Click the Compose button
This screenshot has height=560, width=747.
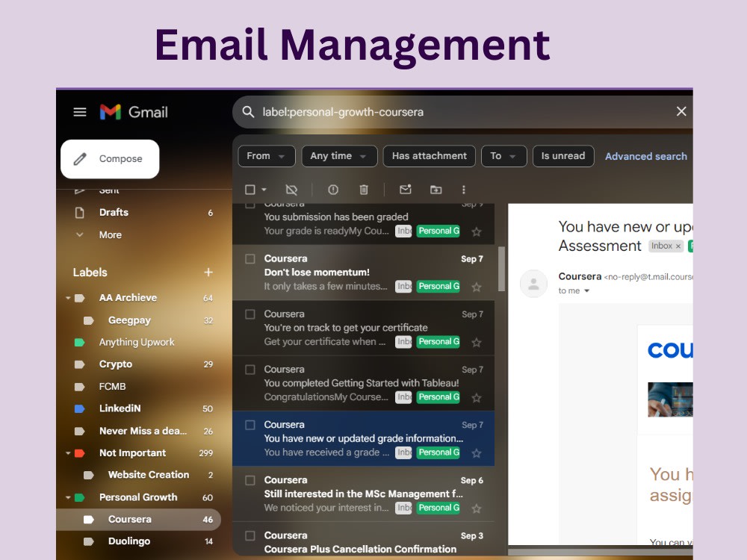[110, 159]
